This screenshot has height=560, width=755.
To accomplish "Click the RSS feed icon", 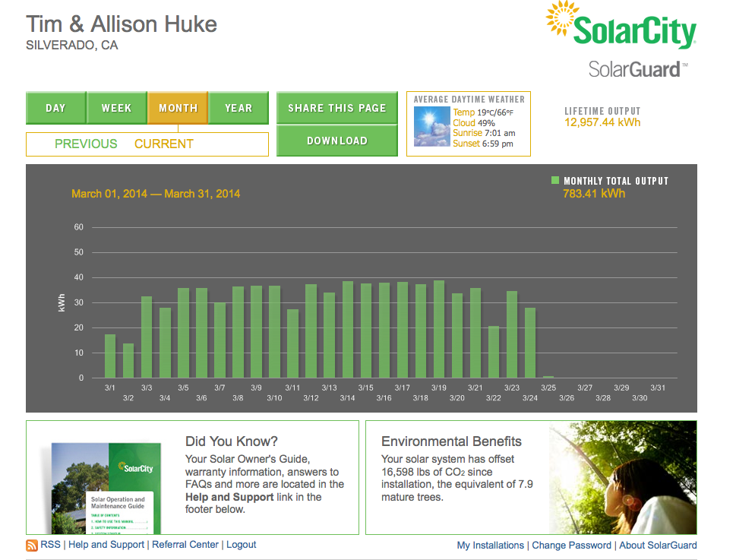I will coord(32,546).
